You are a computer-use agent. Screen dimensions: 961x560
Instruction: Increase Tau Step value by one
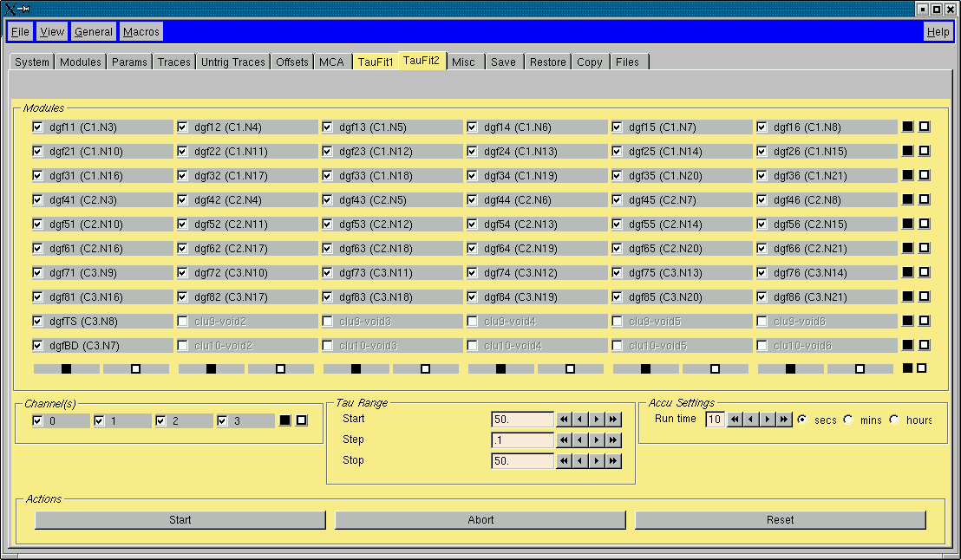pos(597,440)
